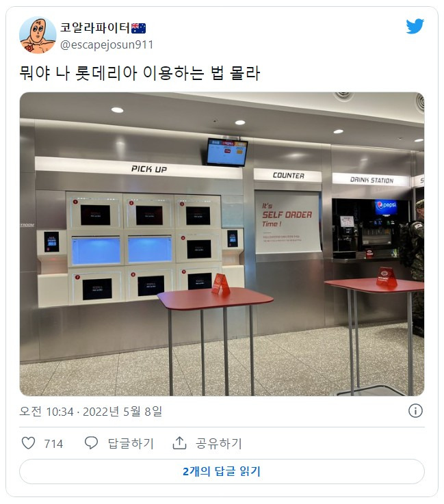Click the reply speech bubble icon
Viewport: 444px width, 504px height.
pos(91,443)
